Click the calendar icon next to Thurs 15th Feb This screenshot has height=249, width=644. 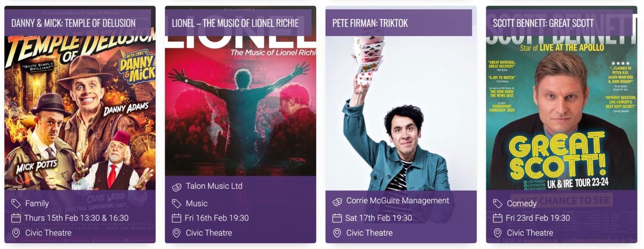tap(16, 218)
